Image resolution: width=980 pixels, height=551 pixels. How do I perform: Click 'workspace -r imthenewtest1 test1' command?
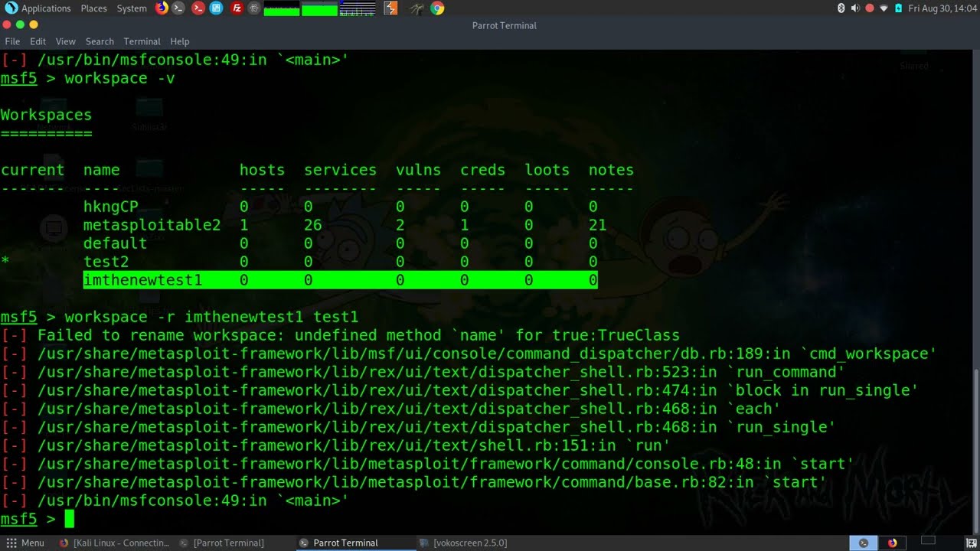[x=211, y=317]
